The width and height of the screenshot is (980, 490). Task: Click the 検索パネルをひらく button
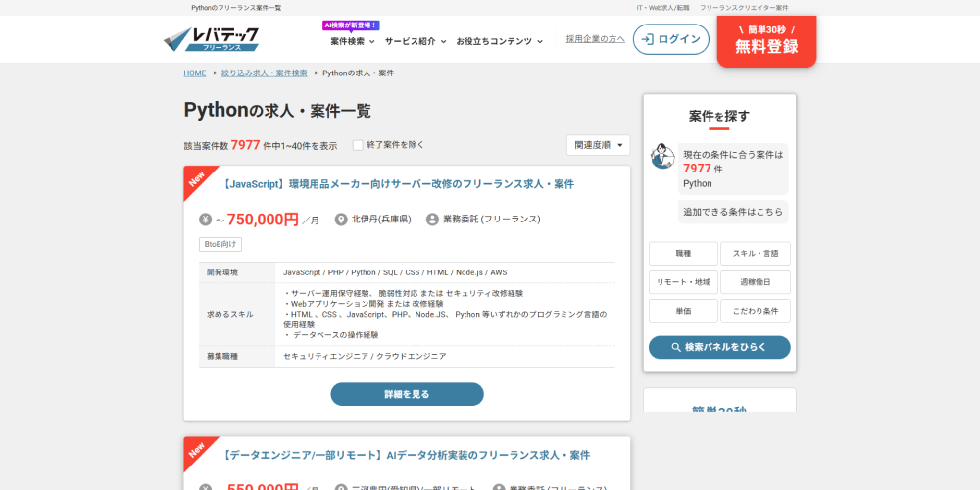(719, 348)
